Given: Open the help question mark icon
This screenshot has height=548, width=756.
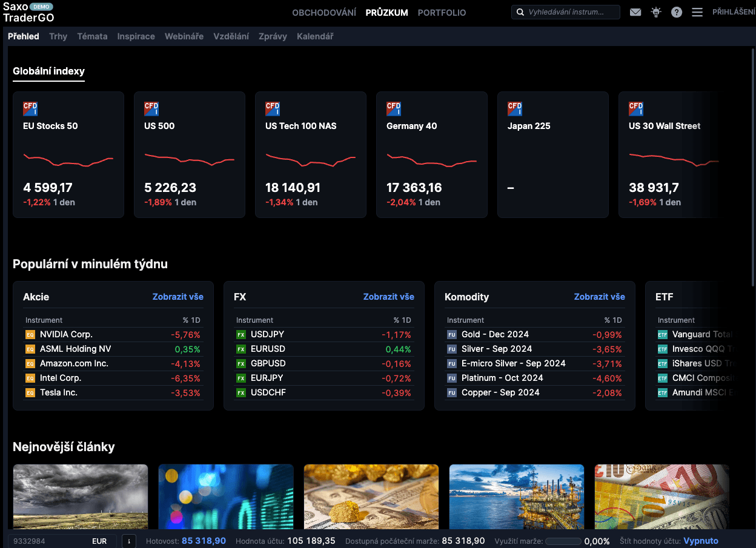Looking at the screenshot, I should pyautogui.click(x=677, y=12).
